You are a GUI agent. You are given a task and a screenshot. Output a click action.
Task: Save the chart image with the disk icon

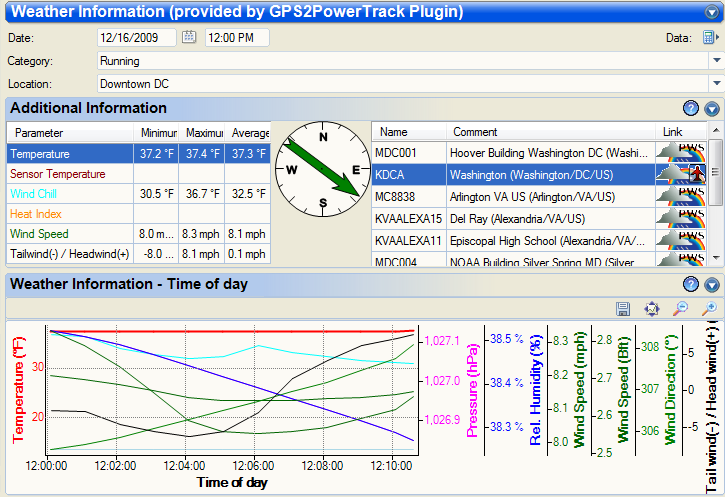[x=623, y=308]
